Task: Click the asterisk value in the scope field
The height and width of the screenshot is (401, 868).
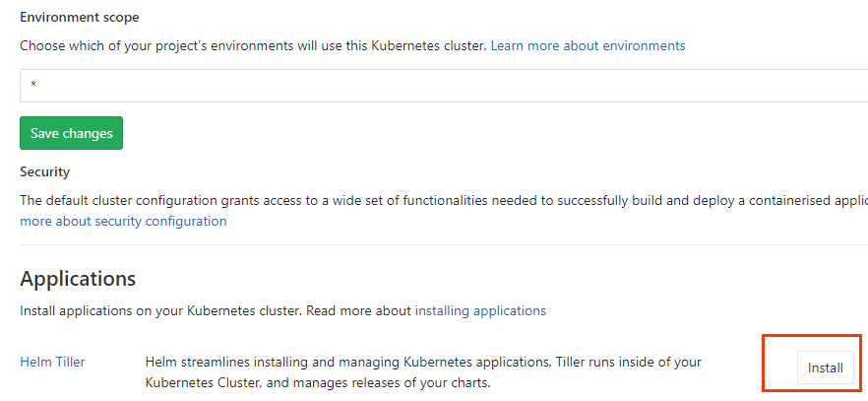Action: click(33, 86)
